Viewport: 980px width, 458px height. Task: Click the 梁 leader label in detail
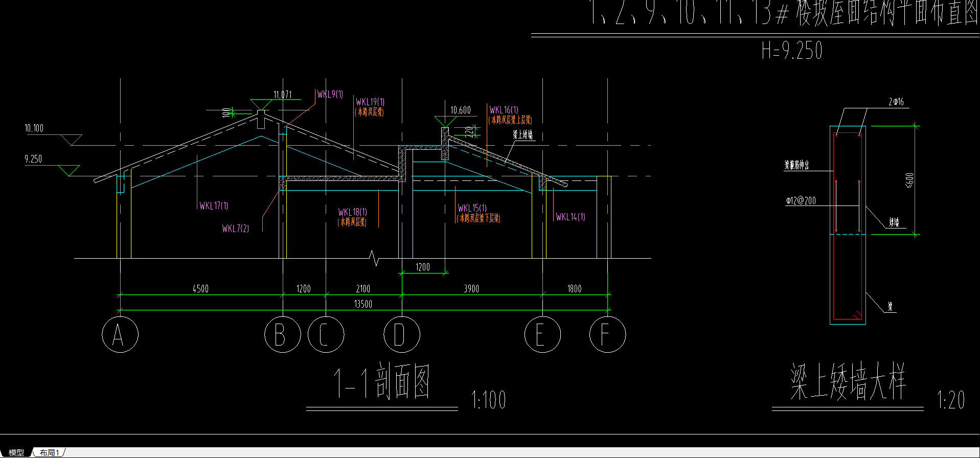tap(890, 307)
